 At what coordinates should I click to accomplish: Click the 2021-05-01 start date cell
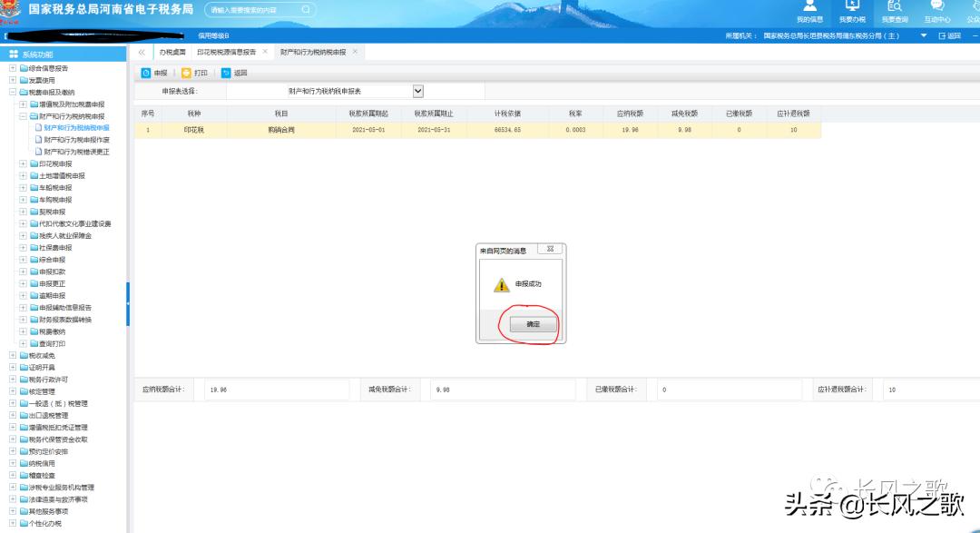click(x=368, y=130)
